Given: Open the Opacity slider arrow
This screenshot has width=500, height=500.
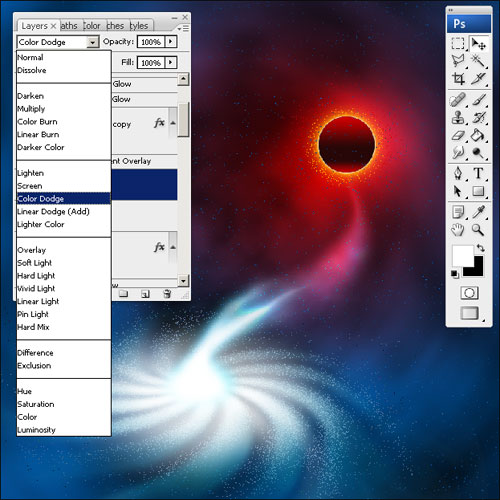Looking at the screenshot, I should point(171,42).
